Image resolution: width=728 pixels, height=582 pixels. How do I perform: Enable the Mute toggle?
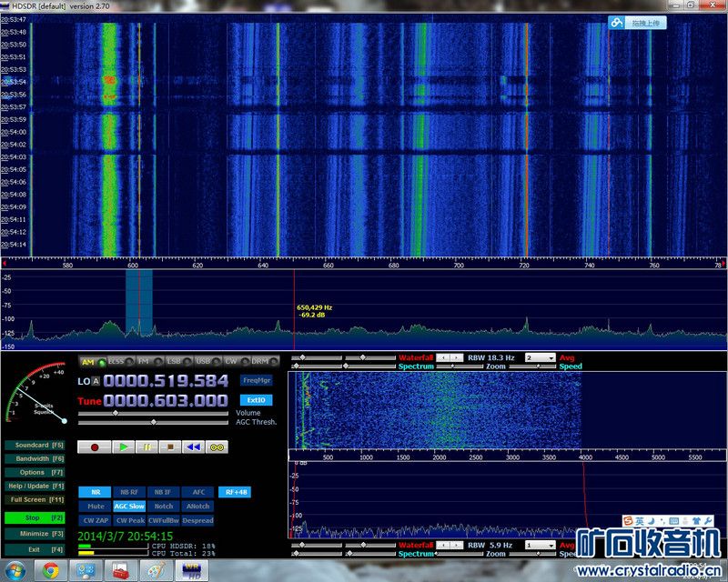[x=96, y=507]
